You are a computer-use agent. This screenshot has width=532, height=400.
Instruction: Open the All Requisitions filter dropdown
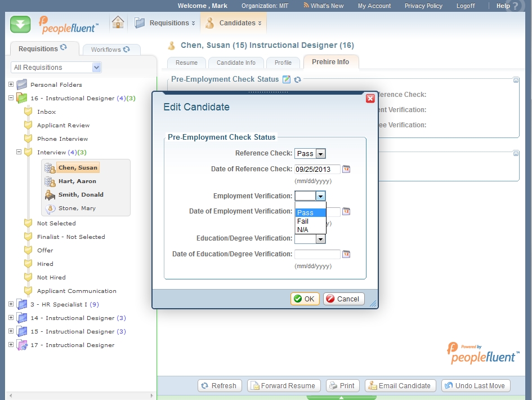[x=96, y=68]
